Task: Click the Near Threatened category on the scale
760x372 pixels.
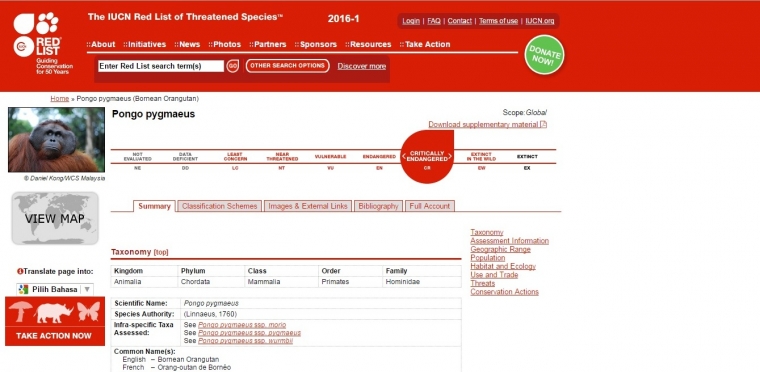Action: (x=282, y=157)
